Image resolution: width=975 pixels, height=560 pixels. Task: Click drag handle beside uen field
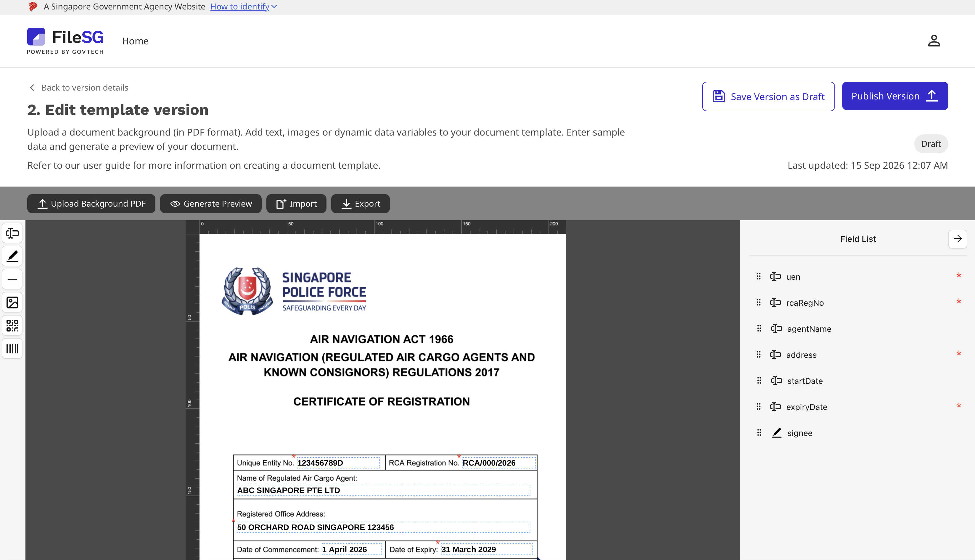point(758,276)
